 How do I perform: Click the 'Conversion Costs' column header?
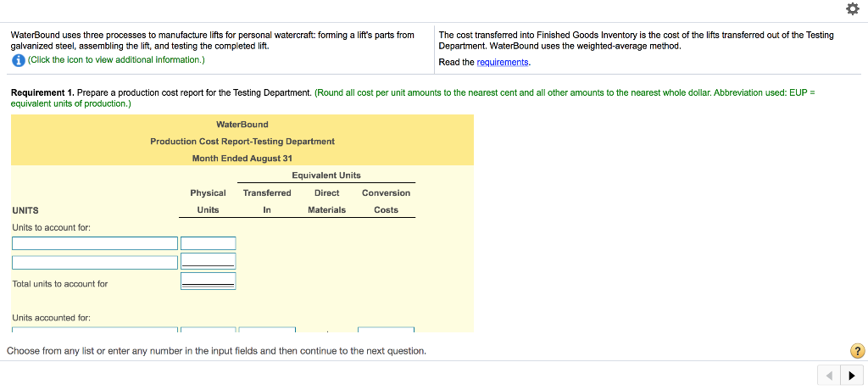(x=386, y=201)
